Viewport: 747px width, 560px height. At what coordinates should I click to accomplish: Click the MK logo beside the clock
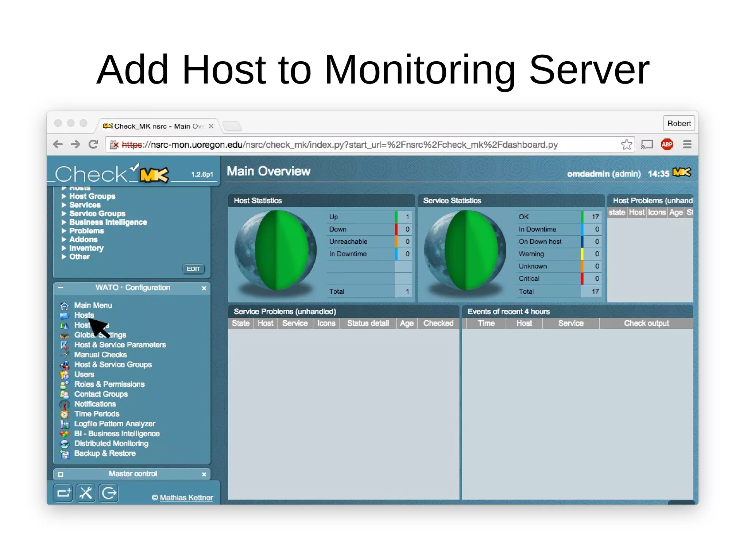682,172
